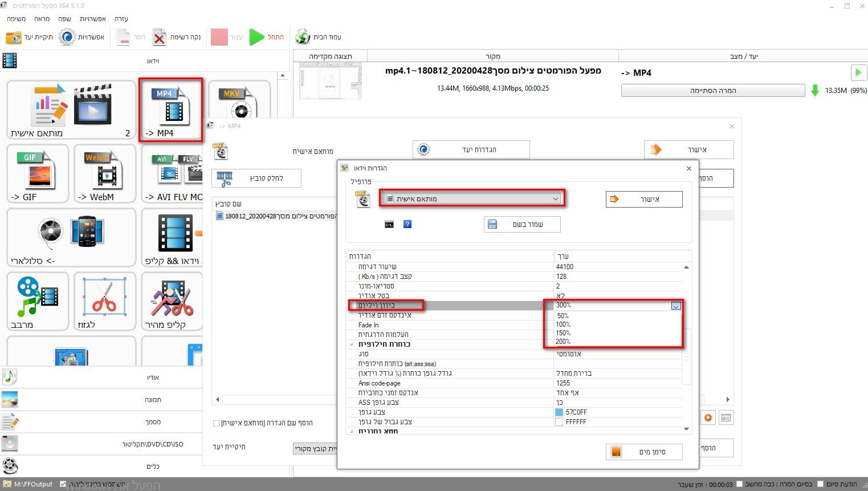The image size is (868, 491).
Task: Click the split file (לחלק קובץ) button
Action: coord(256,178)
